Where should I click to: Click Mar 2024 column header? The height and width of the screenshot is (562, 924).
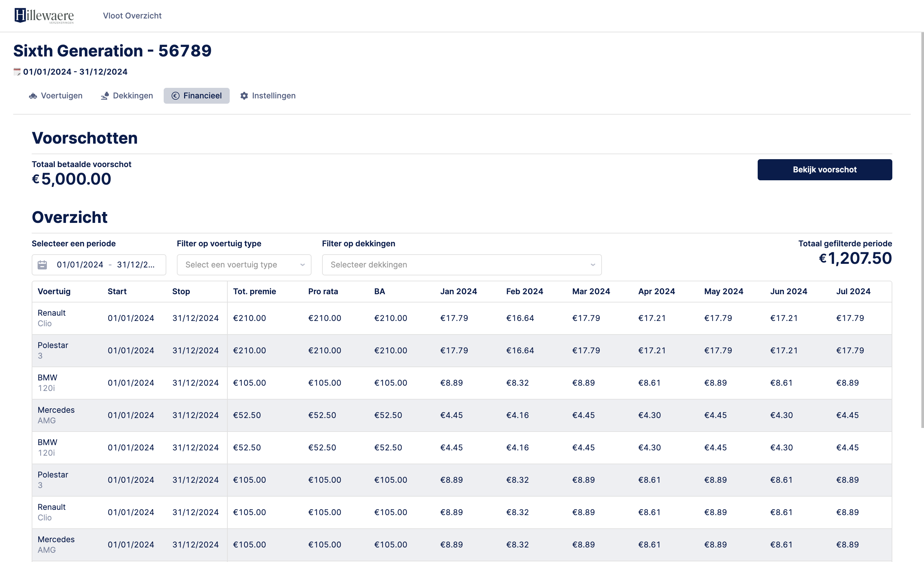[x=591, y=292]
